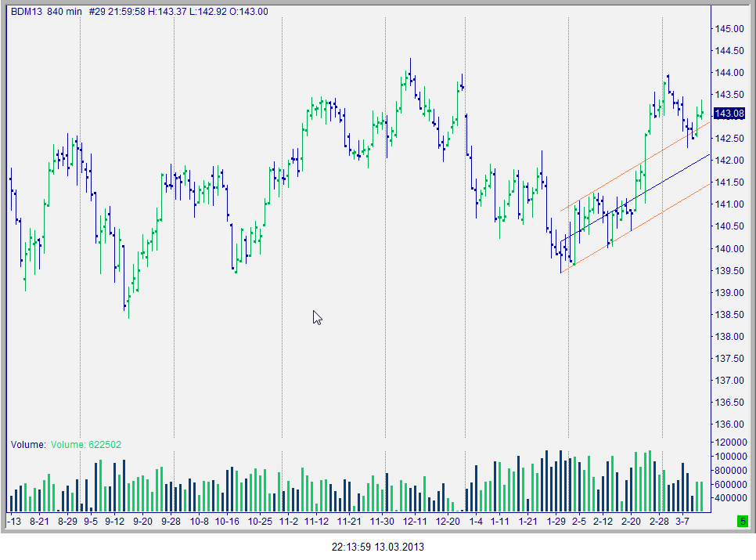Click the H:143.37 high value in header
Screen dimensions: 756x560
tap(167, 12)
